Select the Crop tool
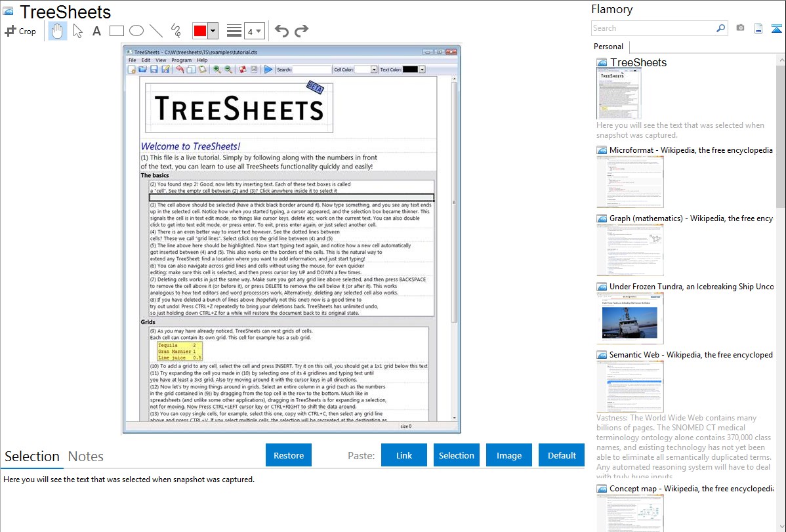Image resolution: width=786 pixels, height=532 pixels. (20, 31)
